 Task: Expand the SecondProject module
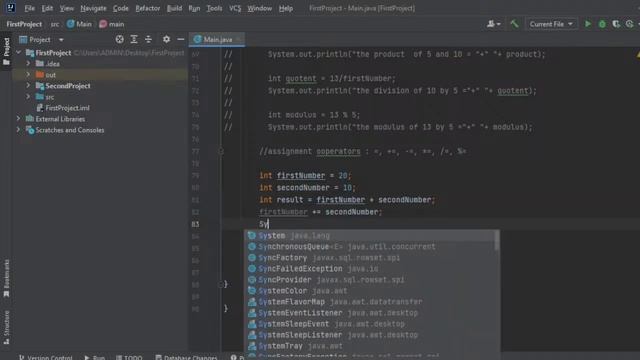[x=28, y=86]
